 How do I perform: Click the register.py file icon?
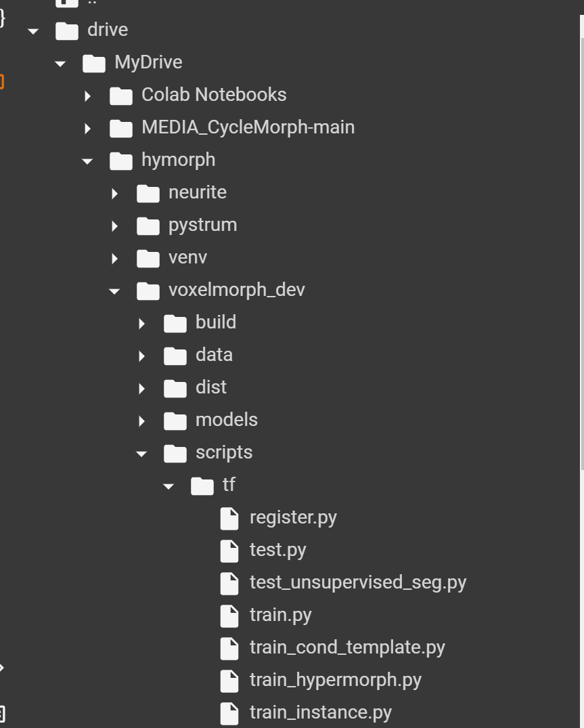coord(229,517)
